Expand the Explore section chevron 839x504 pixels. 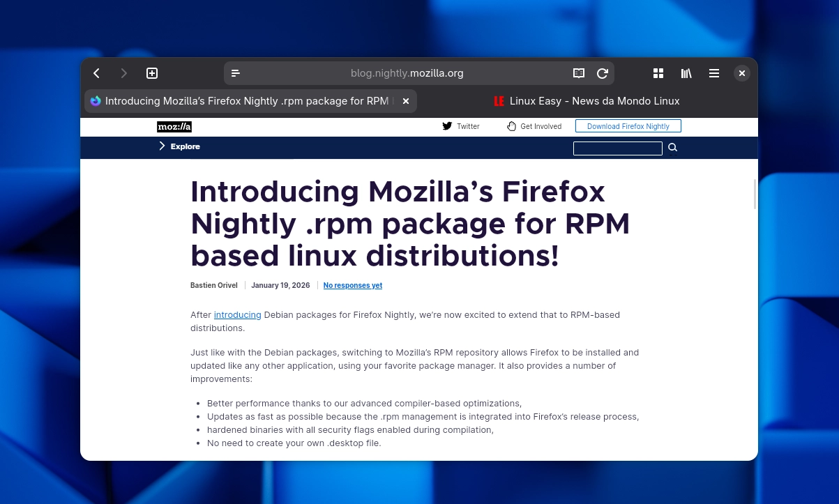pos(162,146)
